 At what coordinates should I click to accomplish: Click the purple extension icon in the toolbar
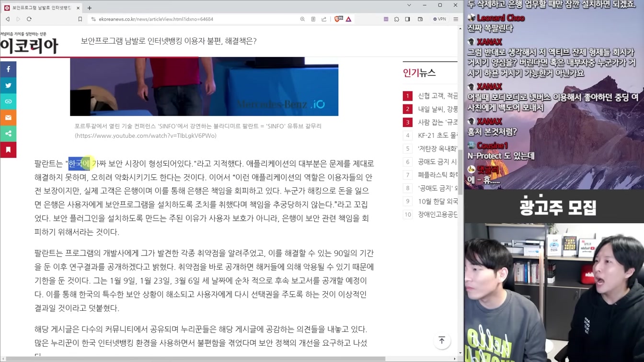click(x=386, y=19)
